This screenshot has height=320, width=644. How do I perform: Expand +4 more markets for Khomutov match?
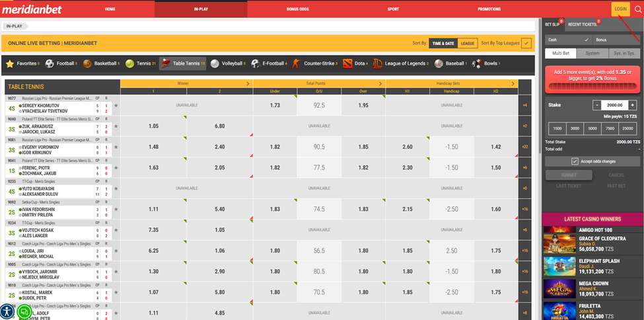point(525,105)
